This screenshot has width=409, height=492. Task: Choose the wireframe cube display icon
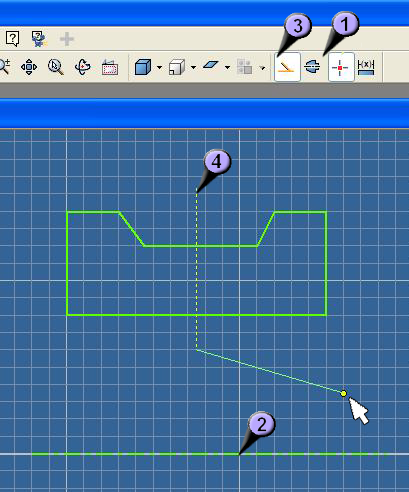(x=177, y=67)
